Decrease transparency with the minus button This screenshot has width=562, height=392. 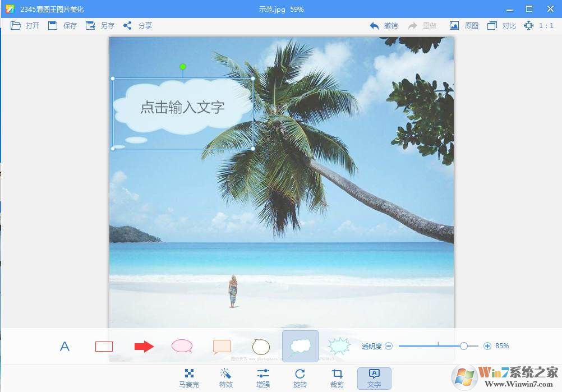coord(389,347)
